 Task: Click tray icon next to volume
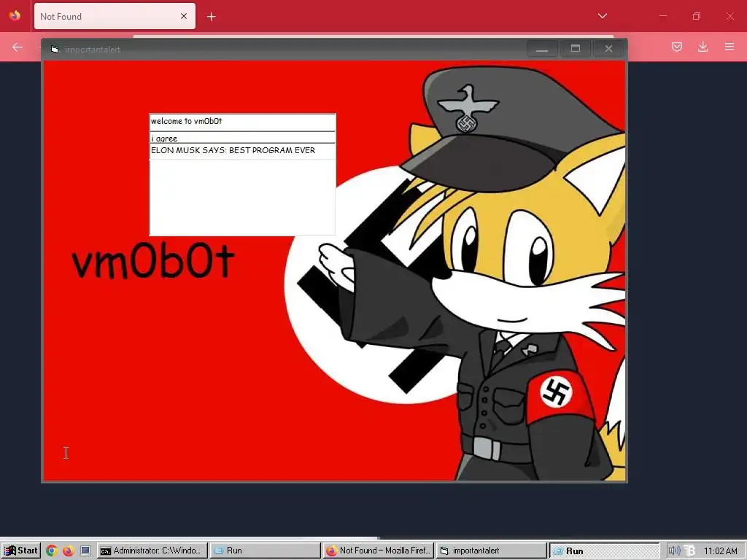tap(690, 551)
